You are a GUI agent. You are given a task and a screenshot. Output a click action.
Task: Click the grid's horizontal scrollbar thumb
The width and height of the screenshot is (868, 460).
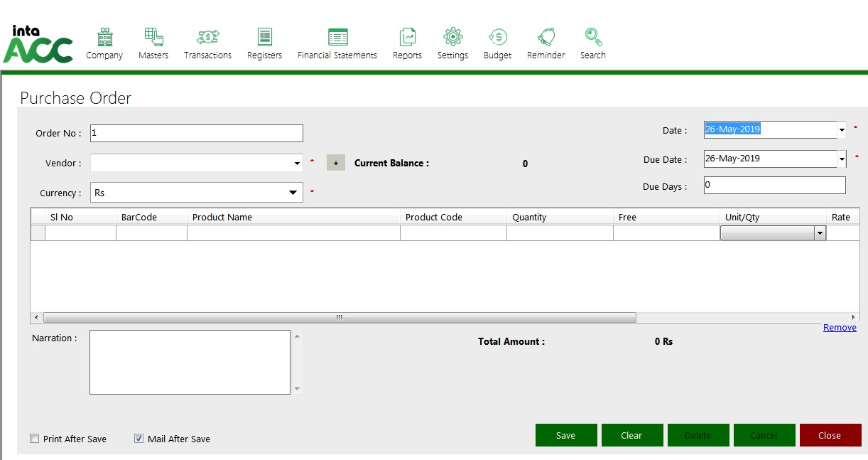340,317
